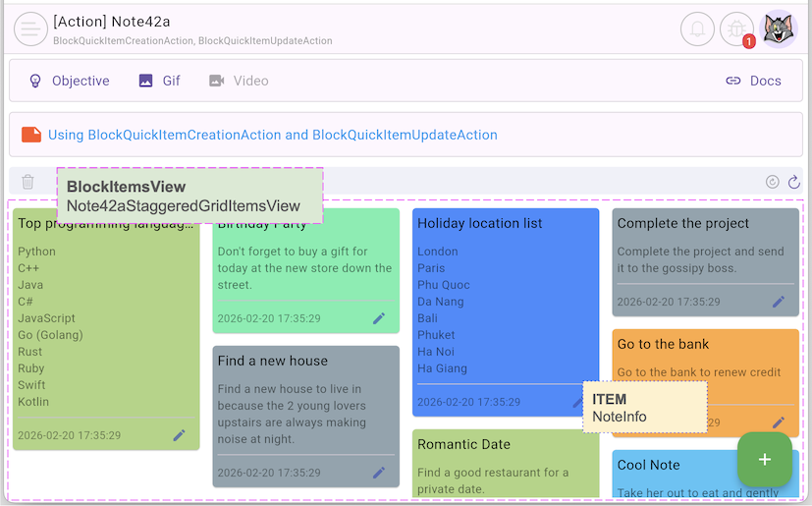
Task: Open the Video tab
Action: [239, 81]
